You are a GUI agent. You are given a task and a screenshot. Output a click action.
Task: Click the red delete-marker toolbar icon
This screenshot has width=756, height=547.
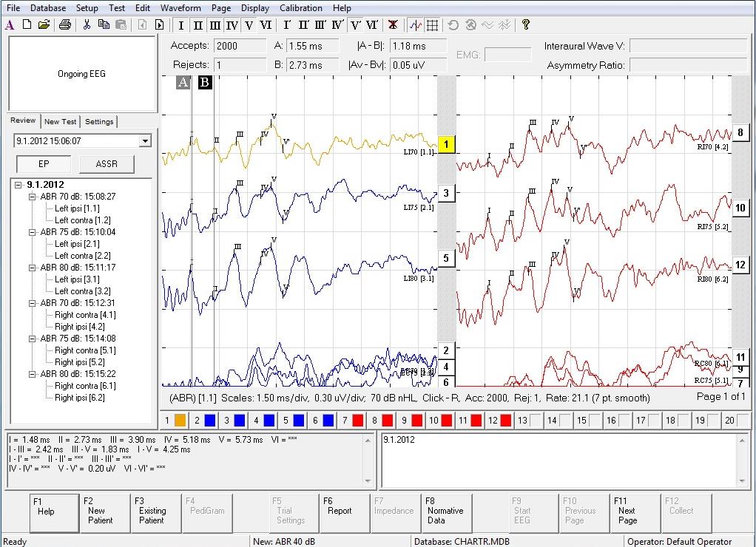coord(393,25)
